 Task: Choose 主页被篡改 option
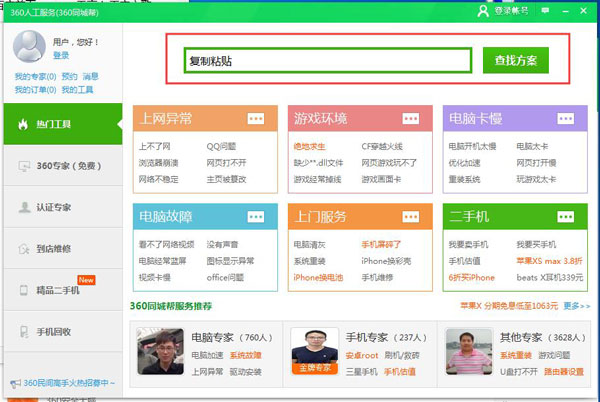pyautogui.click(x=227, y=179)
